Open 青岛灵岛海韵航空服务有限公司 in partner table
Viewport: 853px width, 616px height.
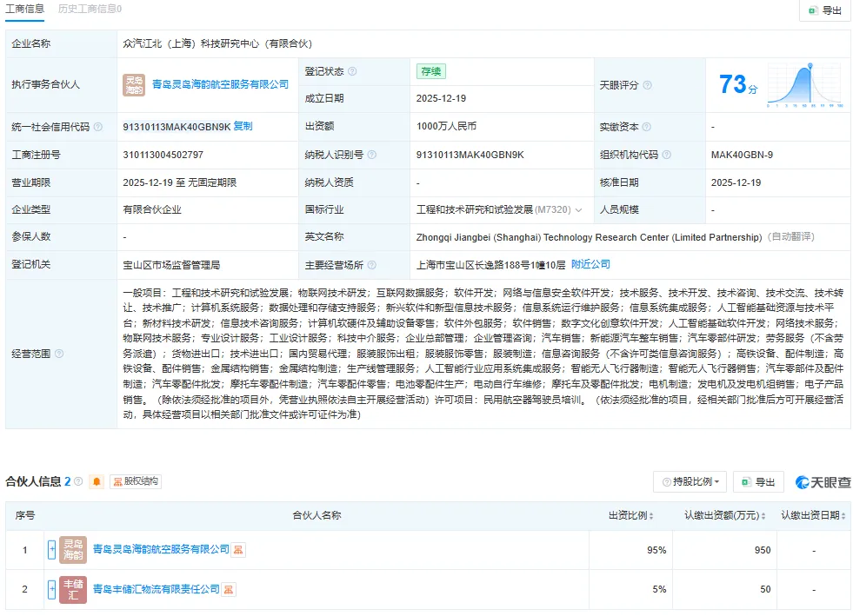point(161,550)
